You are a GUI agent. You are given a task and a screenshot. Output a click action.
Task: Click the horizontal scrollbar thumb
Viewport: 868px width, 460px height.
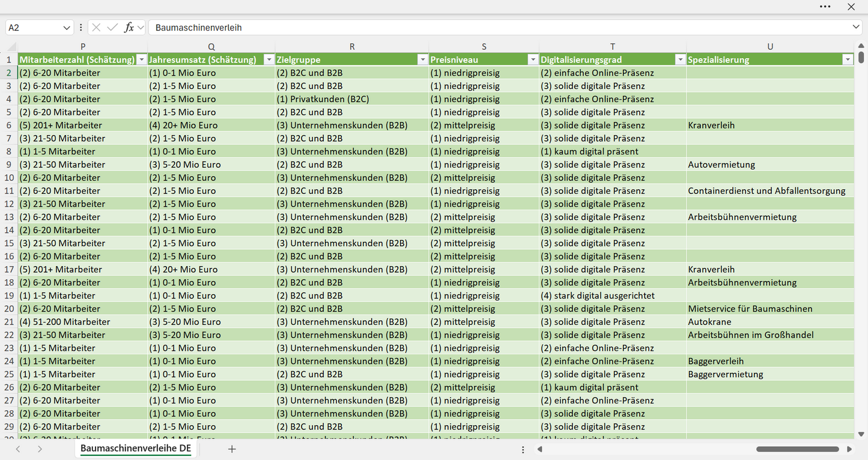(x=798, y=449)
